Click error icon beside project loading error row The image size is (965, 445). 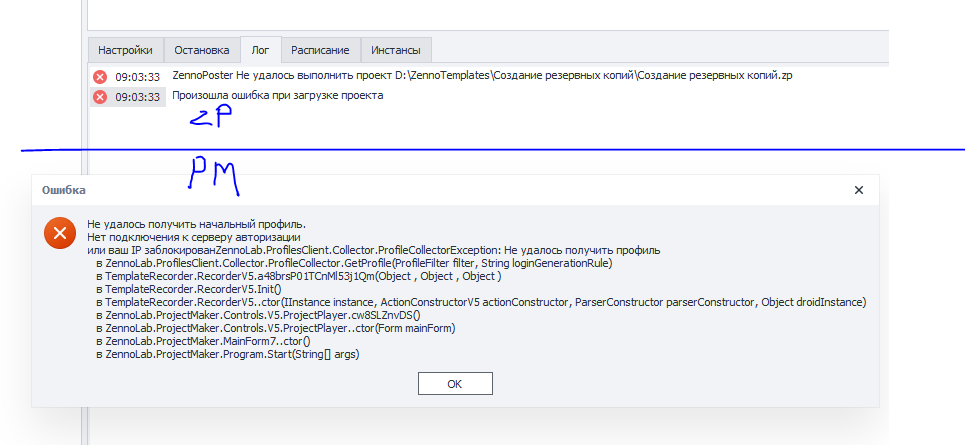[100, 97]
